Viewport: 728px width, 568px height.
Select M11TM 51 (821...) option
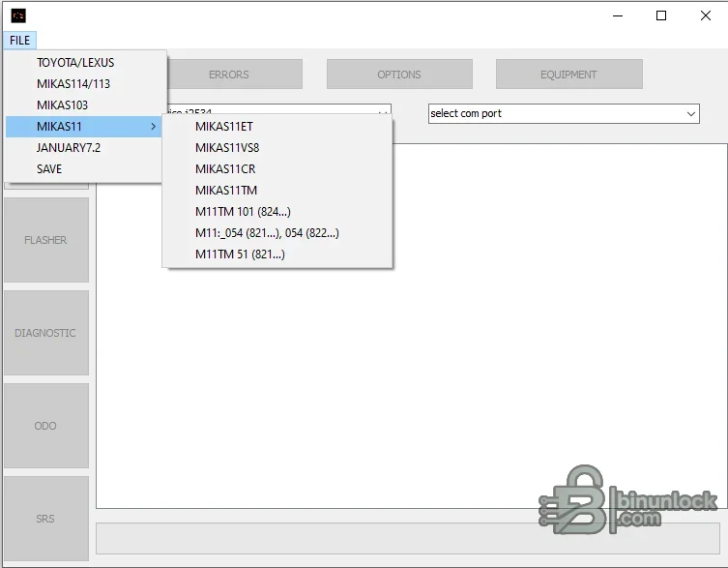tap(277, 254)
